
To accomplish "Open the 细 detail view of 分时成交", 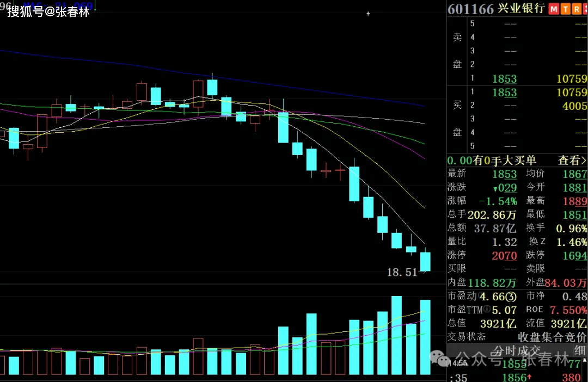I will click(580, 350).
